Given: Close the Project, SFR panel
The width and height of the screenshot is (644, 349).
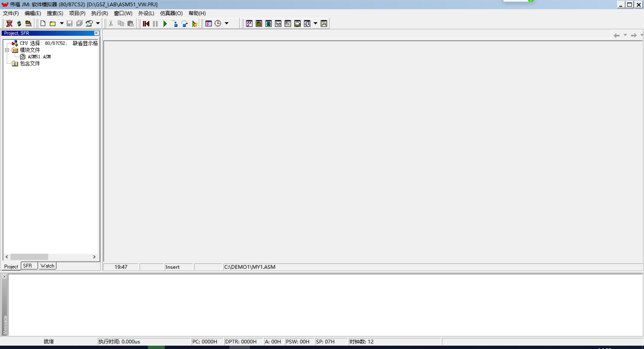Looking at the screenshot, I should point(96,33).
